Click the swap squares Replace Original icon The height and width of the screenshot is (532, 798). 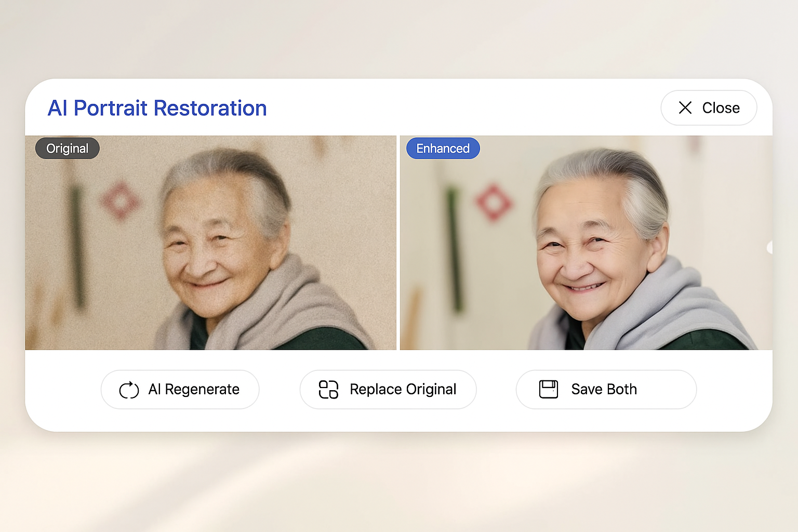point(328,390)
